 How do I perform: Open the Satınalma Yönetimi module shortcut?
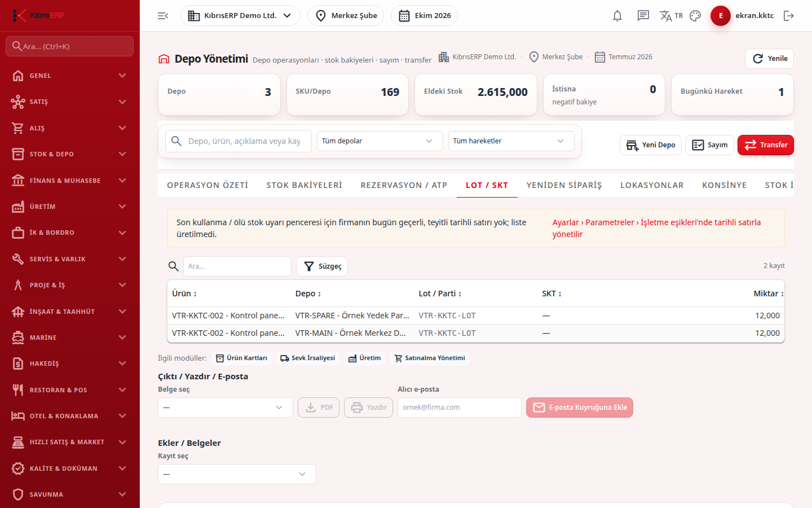coord(430,358)
